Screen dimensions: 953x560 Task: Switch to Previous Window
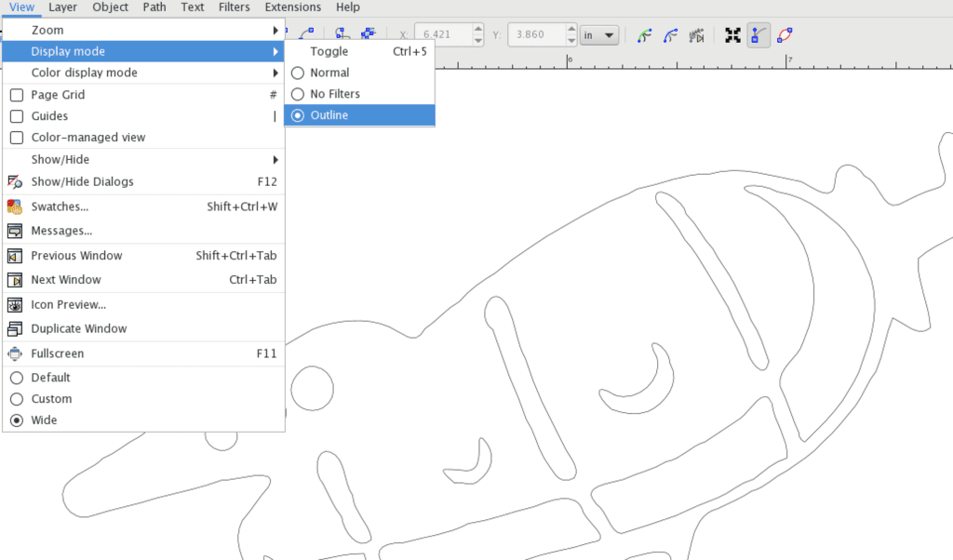(76, 256)
